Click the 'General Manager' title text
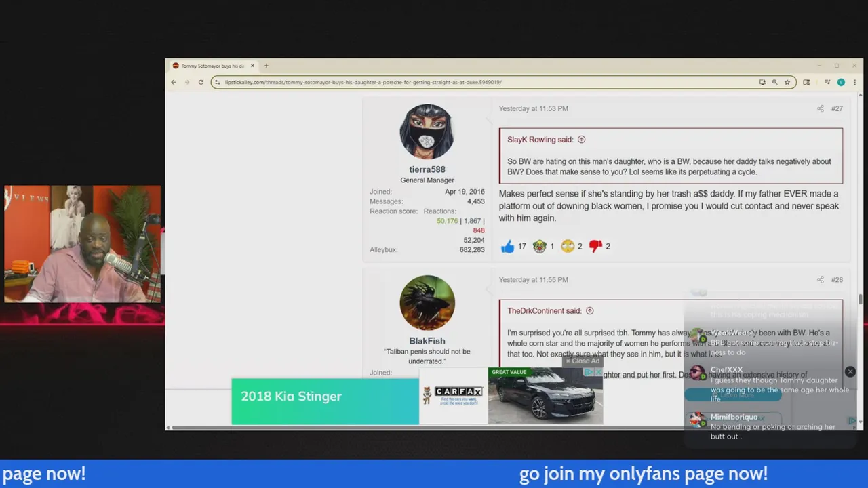The width and height of the screenshot is (868, 488). (427, 180)
